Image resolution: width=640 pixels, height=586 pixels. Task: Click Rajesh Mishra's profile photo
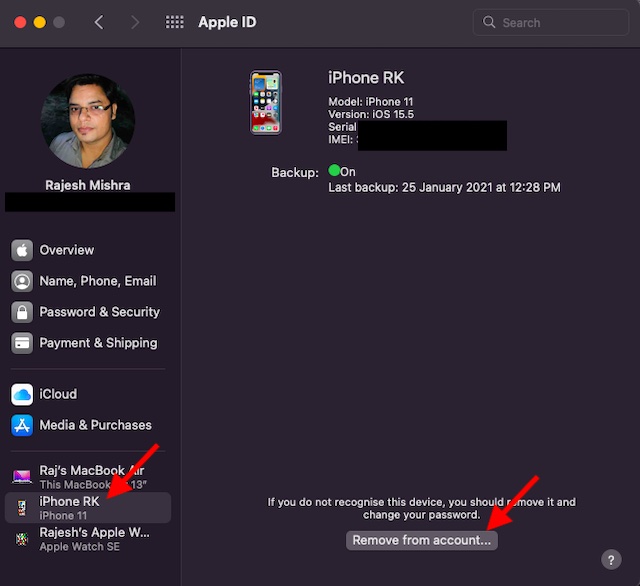pyautogui.click(x=88, y=121)
